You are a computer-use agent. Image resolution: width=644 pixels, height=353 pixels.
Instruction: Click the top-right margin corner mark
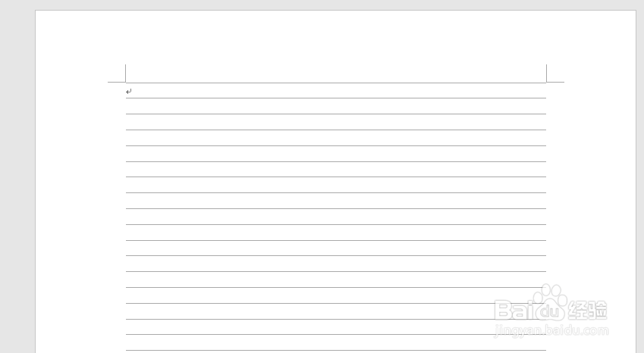555,73
